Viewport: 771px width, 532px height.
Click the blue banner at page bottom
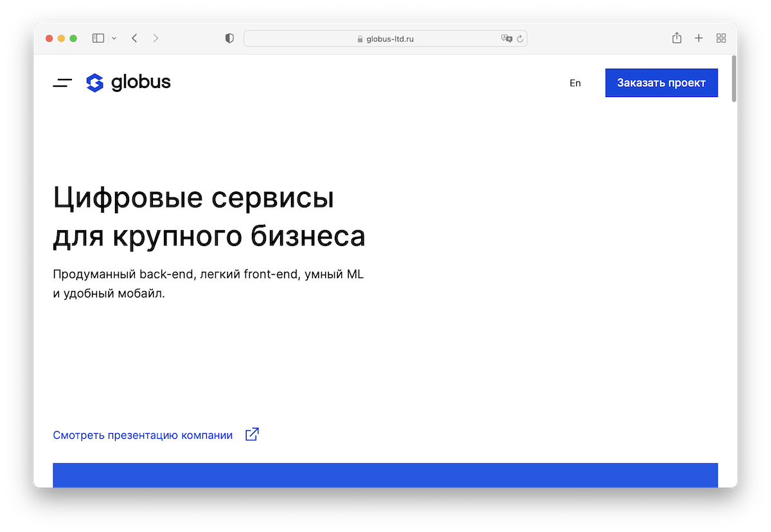pyautogui.click(x=385, y=475)
